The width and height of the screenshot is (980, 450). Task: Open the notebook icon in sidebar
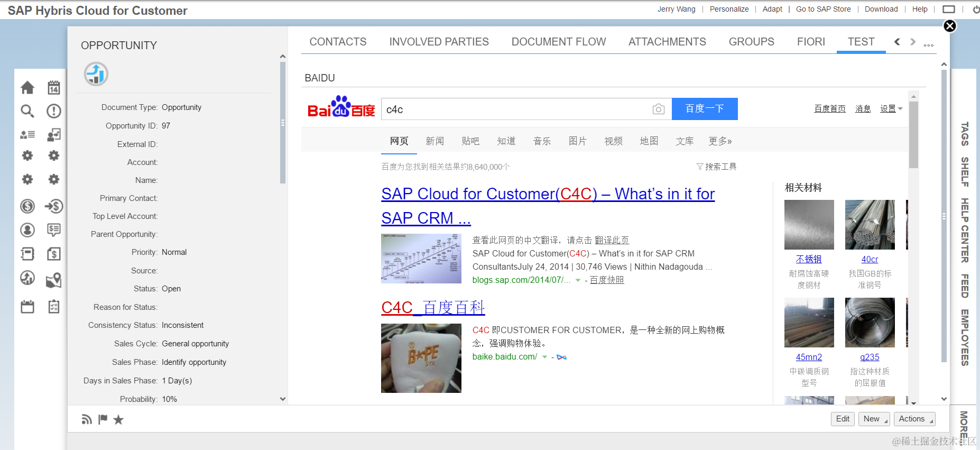27,254
